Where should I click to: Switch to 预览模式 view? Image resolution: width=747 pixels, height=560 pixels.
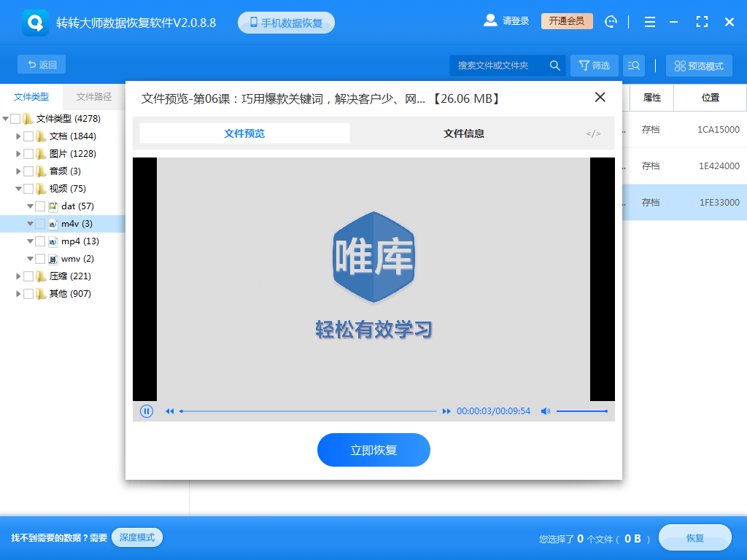click(700, 65)
